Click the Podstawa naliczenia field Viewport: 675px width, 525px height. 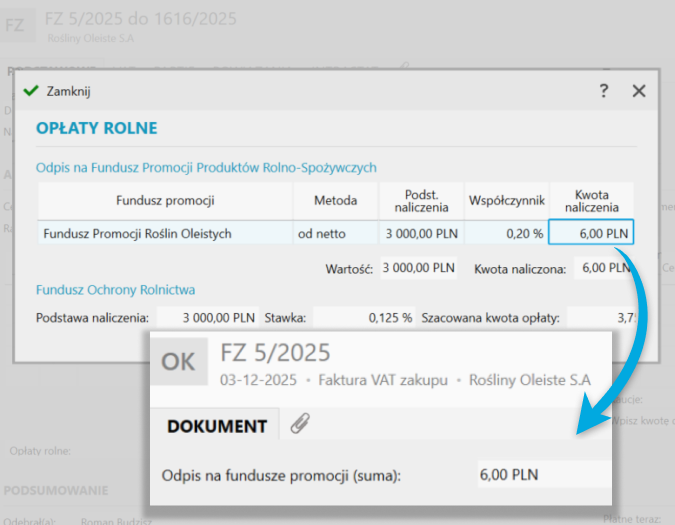coord(206,318)
